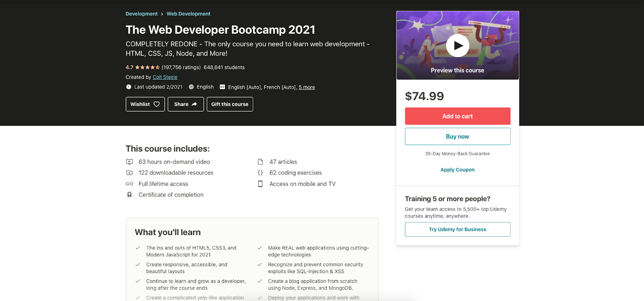The height and width of the screenshot is (301, 644).
Task: Click 'This course includes:' heading
Action: pyautogui.click(x=167, y=149)
